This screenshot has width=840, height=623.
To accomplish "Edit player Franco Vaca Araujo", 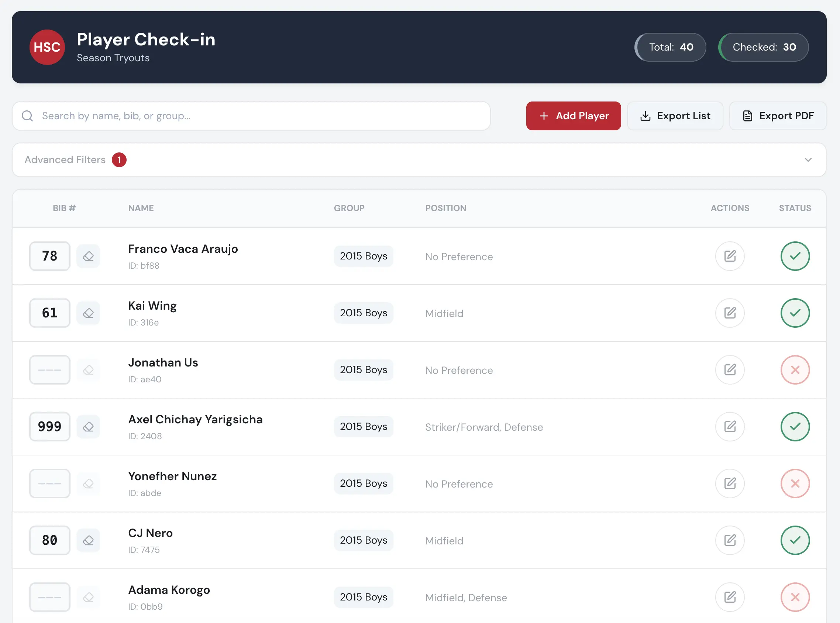I will pos(730,257).
